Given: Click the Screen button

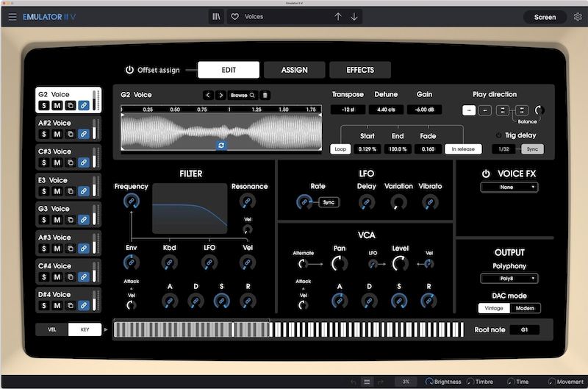Looking at the screenshot, I should pos(545,17).
